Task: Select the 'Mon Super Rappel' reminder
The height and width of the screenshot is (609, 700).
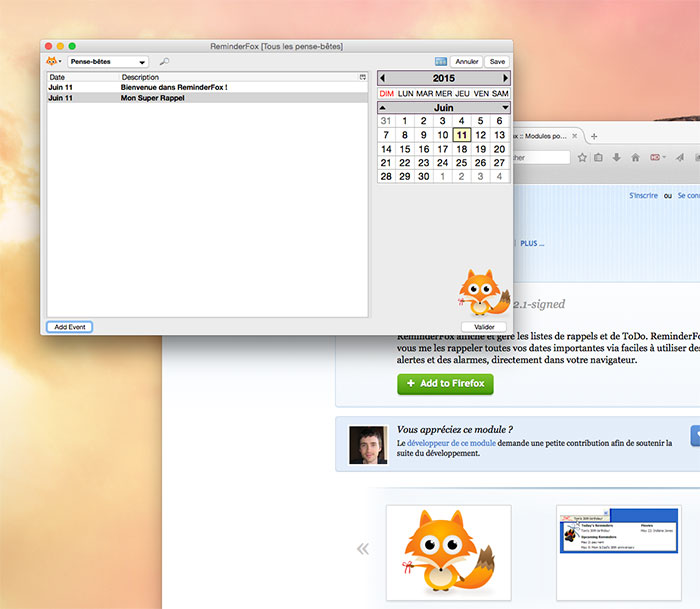Action: point(208,98)
